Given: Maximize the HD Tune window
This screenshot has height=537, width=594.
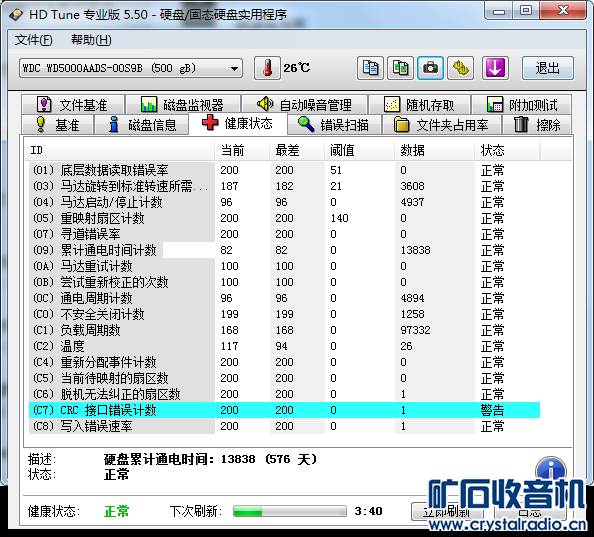Looking at the screenshot, I should (526, 11).
